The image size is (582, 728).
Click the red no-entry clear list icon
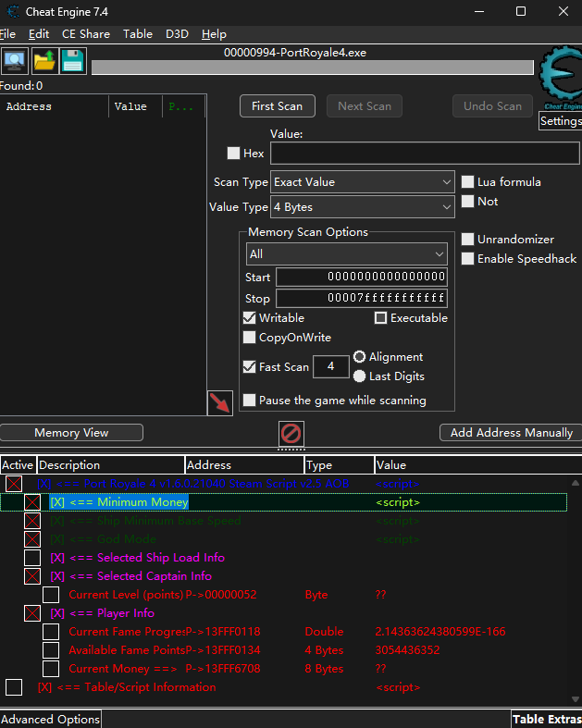(291, 434)
